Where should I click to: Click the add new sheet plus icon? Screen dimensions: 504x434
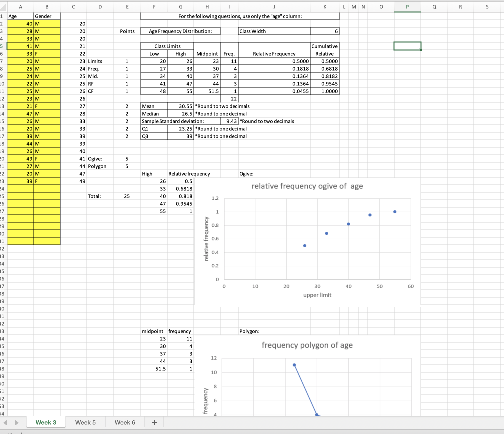(154, 422)
